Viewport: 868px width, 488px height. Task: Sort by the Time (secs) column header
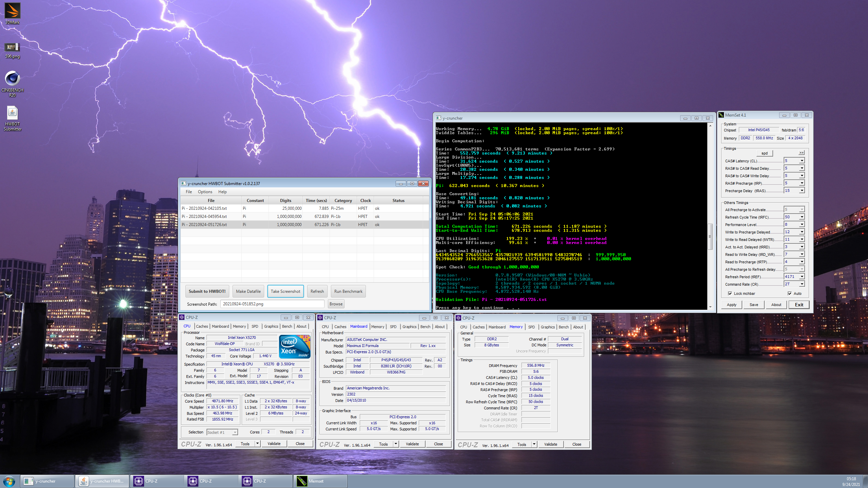(316, 201)
